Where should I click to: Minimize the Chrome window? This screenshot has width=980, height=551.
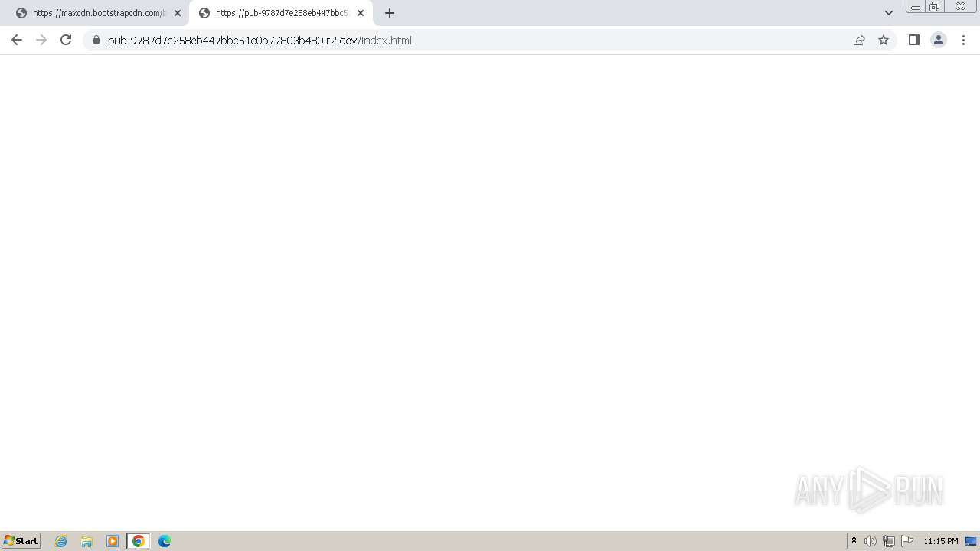(916, 7)
